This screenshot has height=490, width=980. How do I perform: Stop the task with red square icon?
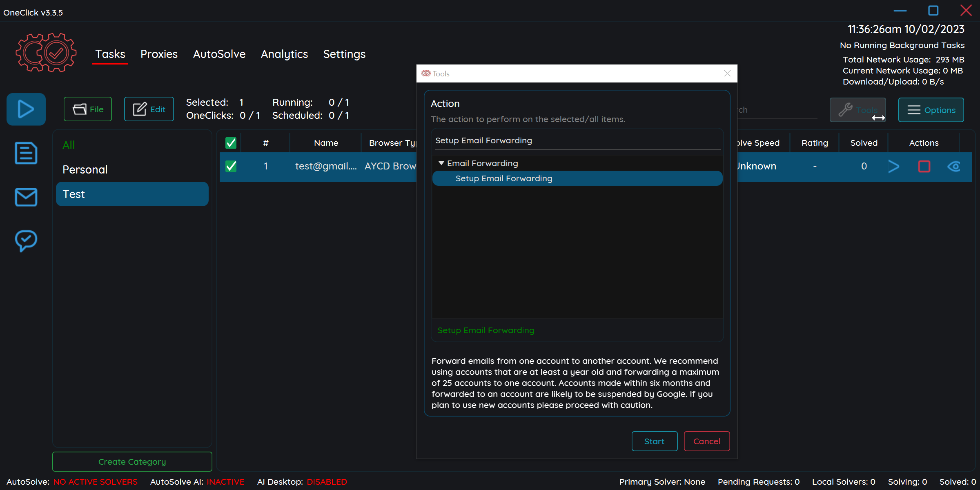point(924,166)
